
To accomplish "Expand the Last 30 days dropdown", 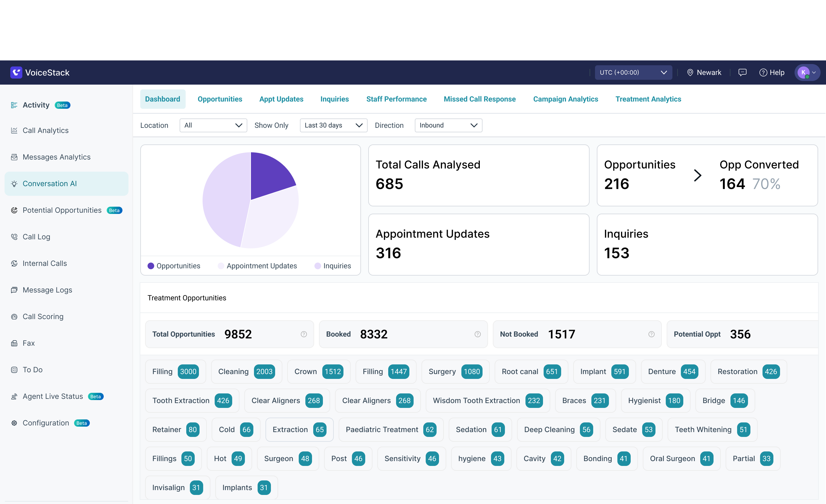I will (x=333, y=125).
